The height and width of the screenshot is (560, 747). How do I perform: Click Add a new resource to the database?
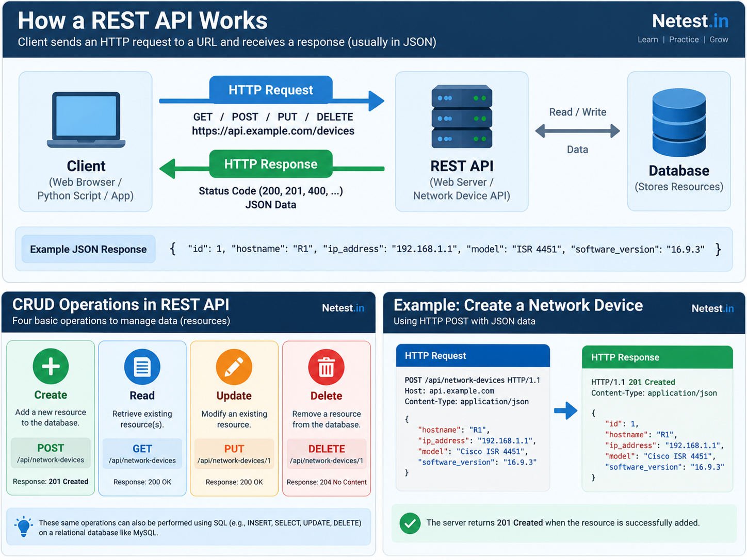(51, 418)
